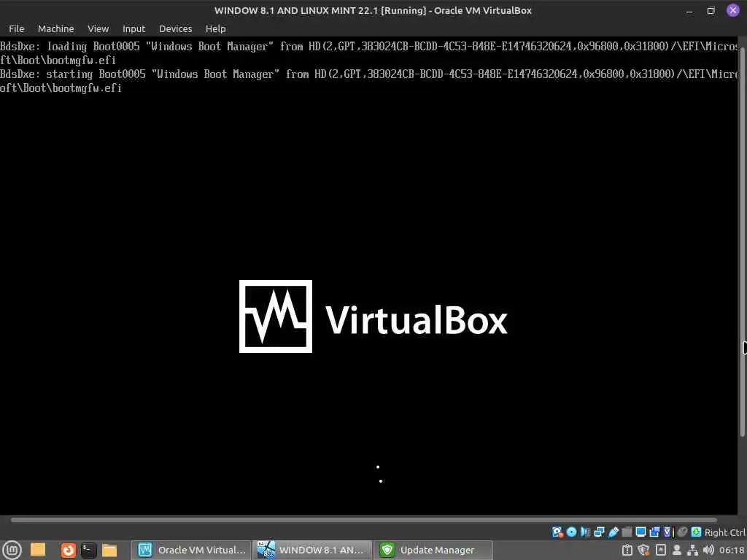Open the Linux Mint start menu
Viewport: 747px width, 560px height.
click(12, 550)
